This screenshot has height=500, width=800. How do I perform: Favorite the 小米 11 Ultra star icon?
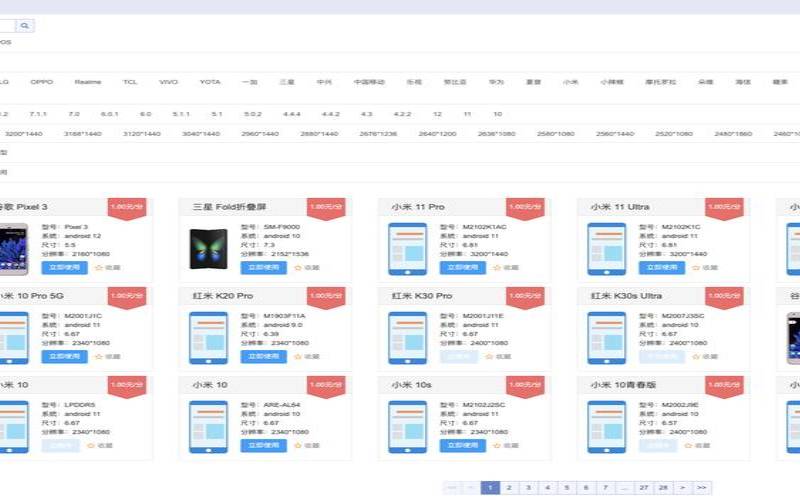tap(696, 267)
